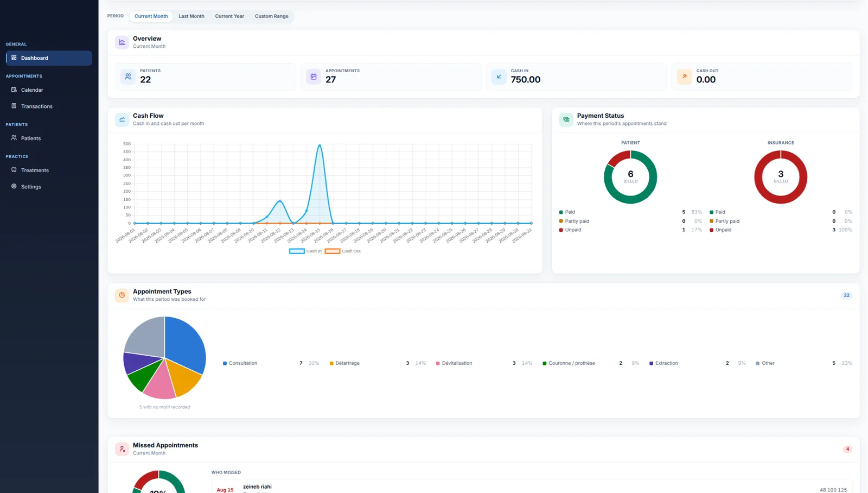
Task: Click the Payment Status section icon
Action: pos(566,119)
